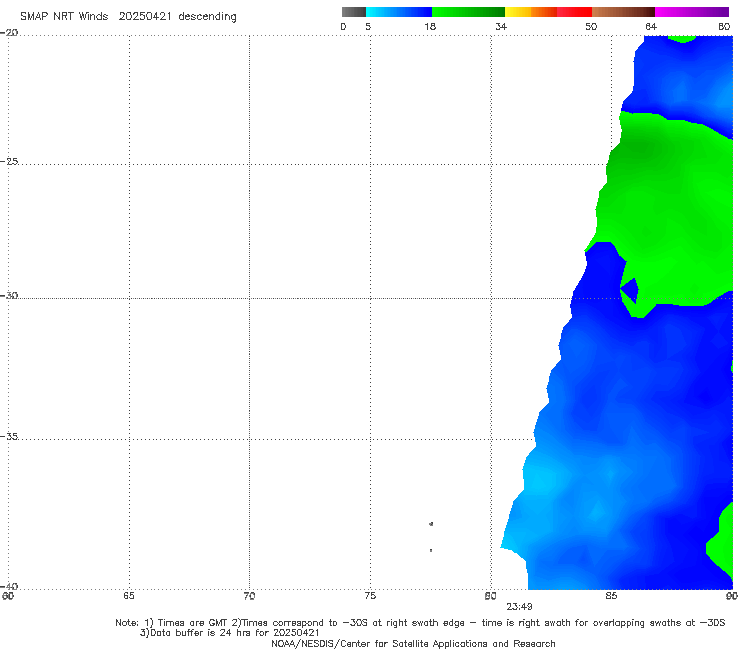Screen dimensions: 740x650
Task: Click the colorbar label '50'
Action: [x=591, y=27]
